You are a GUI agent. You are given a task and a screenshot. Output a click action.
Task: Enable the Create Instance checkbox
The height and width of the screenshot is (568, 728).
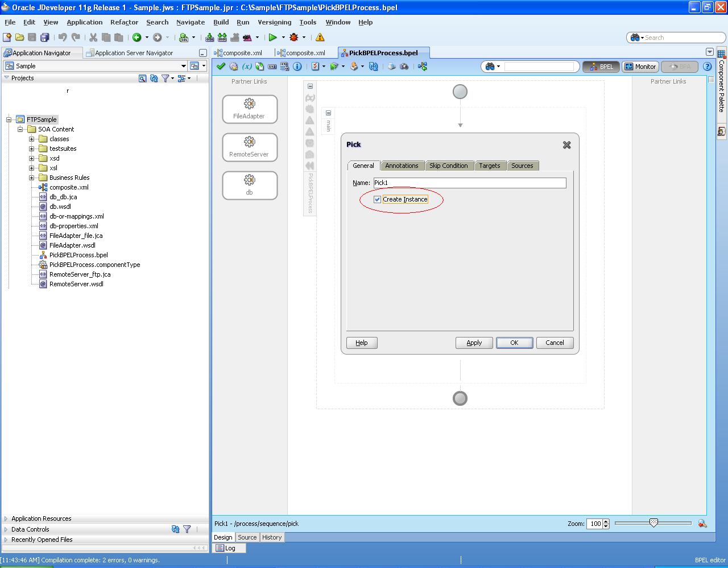click(378, 199)
